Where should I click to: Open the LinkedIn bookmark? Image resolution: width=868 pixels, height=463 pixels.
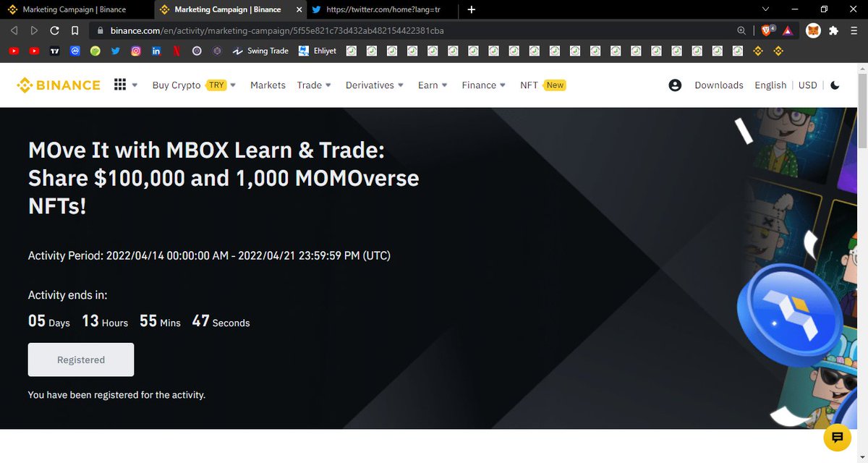click(x=156, y=51)
